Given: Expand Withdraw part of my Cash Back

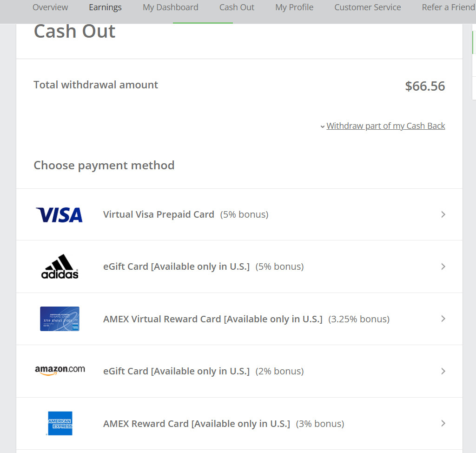Looking at the screenshot, I should pyautogui.click(x=385, y=126).
